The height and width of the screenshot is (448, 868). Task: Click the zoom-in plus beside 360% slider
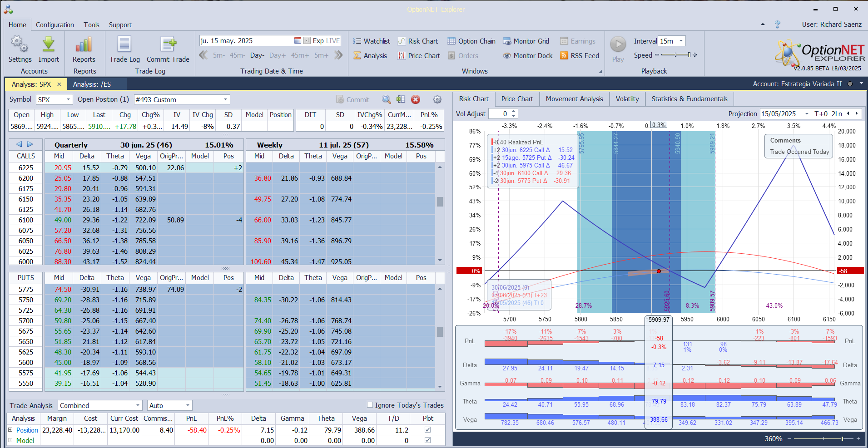(x=858, y=439)
